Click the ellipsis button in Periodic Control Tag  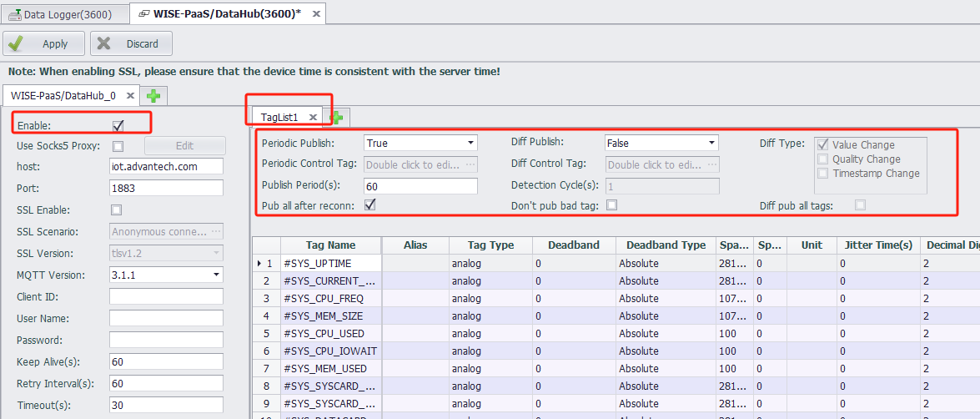(470, 164)
